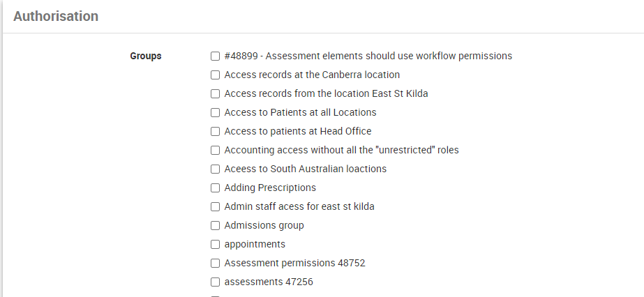Toggle Access to patients at Head Office checkbox
Screen dimensions: 644x297
[216, 131]
